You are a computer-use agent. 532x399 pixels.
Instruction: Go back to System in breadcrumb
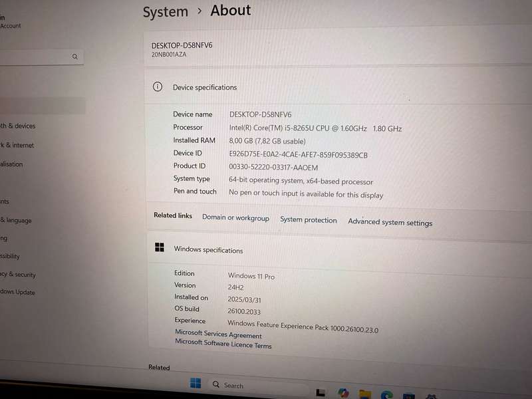165,12
